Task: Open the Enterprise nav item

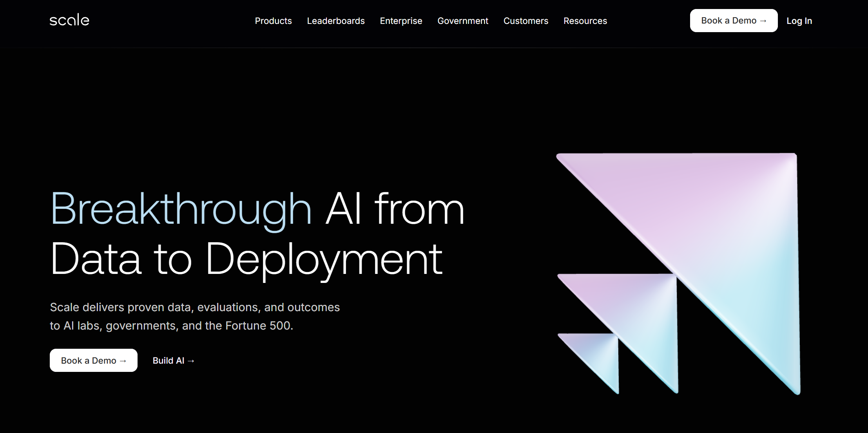Action: pos(401,21)
